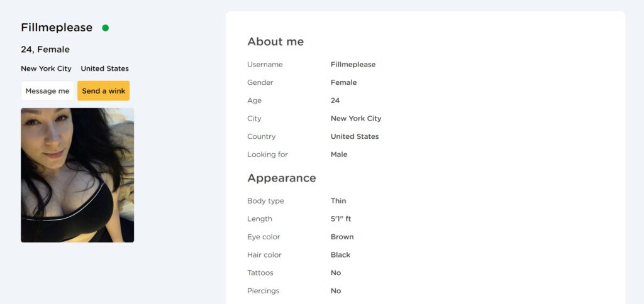This screenshot has height=304, width=644.
Task: Open the profile photo thumbnail
Action: click(x=77, y=175)
